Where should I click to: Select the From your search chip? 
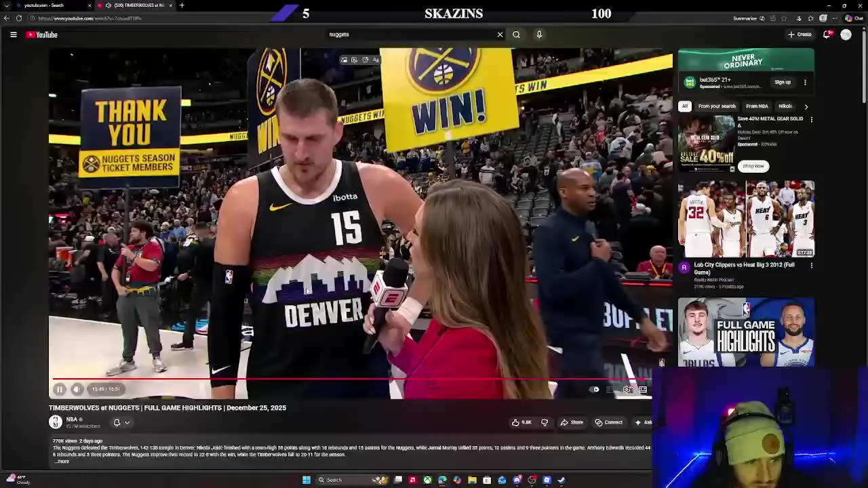coord(717,106)
